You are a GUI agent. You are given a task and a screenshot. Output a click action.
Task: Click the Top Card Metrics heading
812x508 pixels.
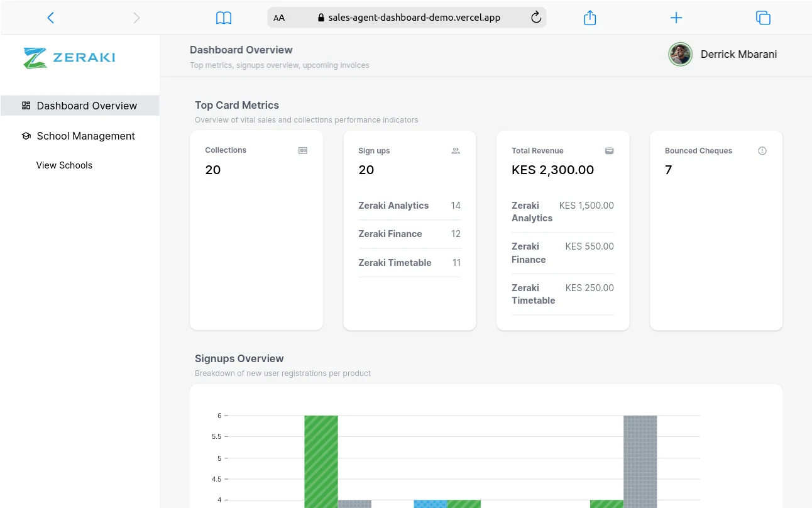[237, 105]
